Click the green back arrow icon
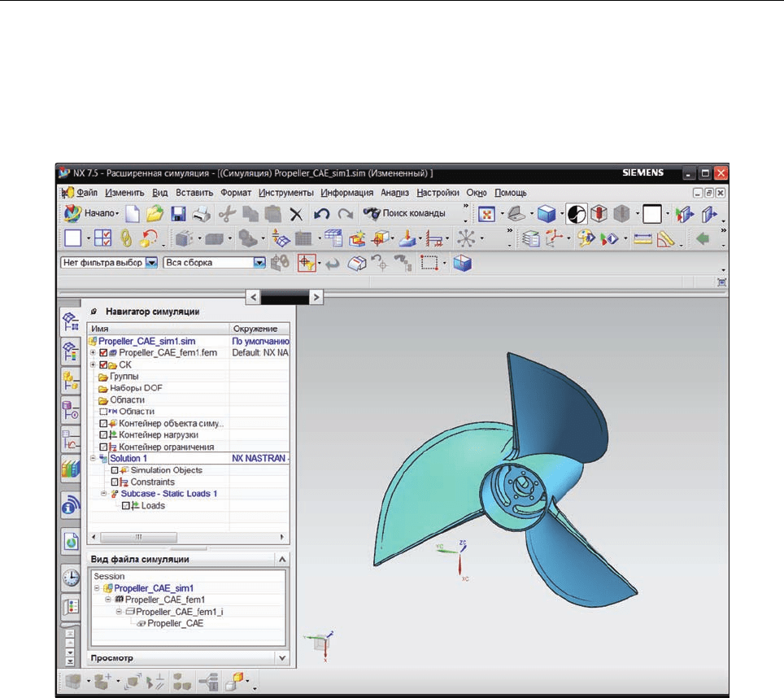 (x=703, y=239)
